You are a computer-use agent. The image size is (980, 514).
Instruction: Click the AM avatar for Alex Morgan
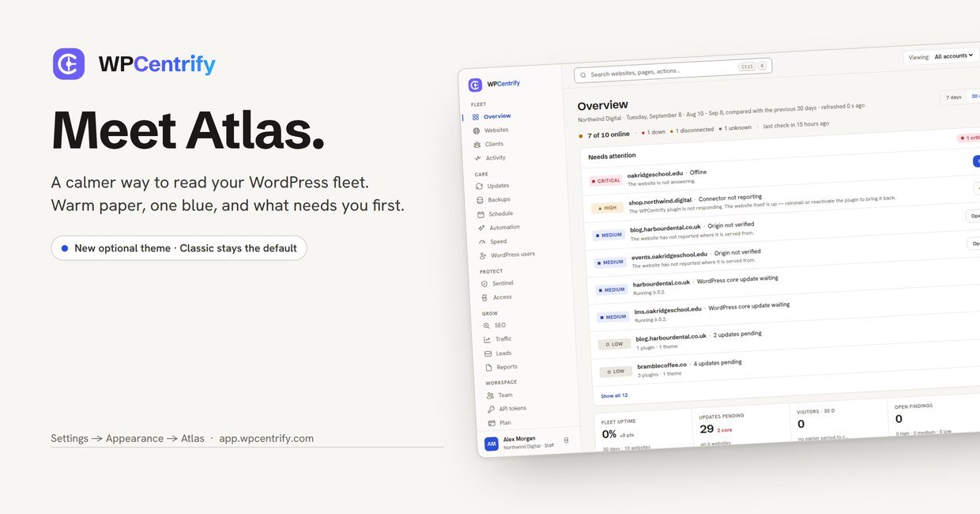(492, 444)
